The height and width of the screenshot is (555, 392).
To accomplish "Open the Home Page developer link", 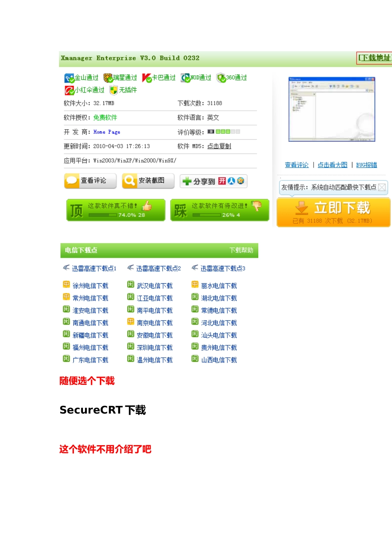I will pyautogui.click(x=107, y=132).
